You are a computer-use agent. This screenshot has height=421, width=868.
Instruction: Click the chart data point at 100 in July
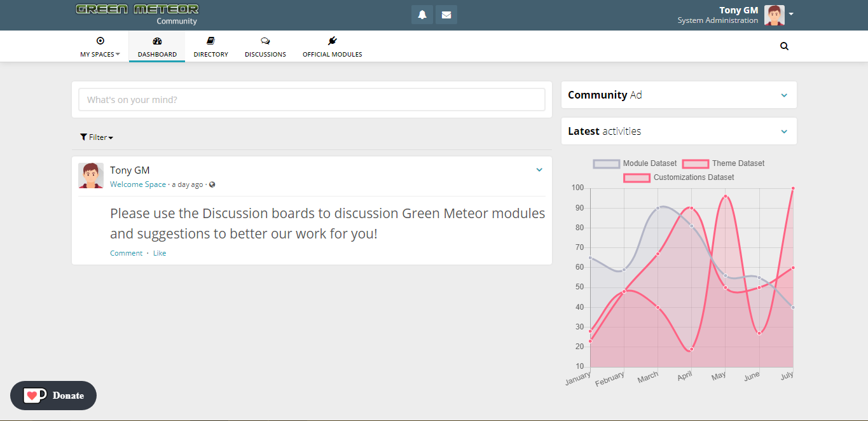pyautogui.click(x=793, y=188)
